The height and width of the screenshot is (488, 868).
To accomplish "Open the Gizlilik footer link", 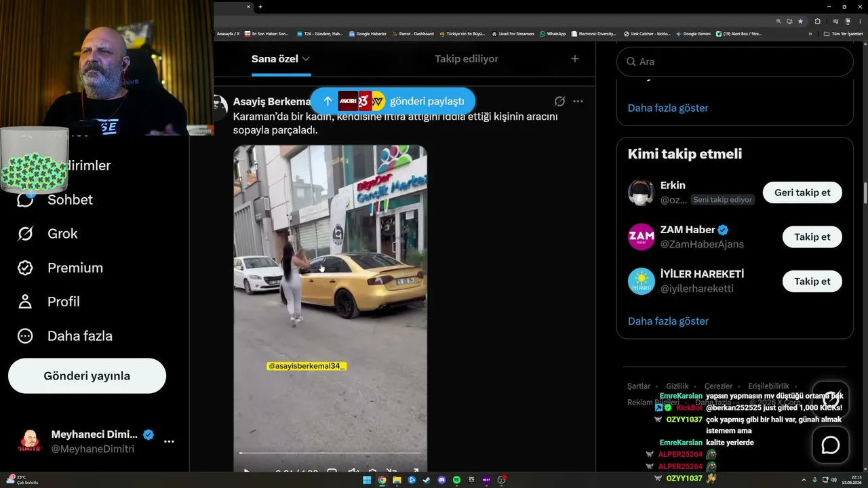I will [x=677, y=386].
